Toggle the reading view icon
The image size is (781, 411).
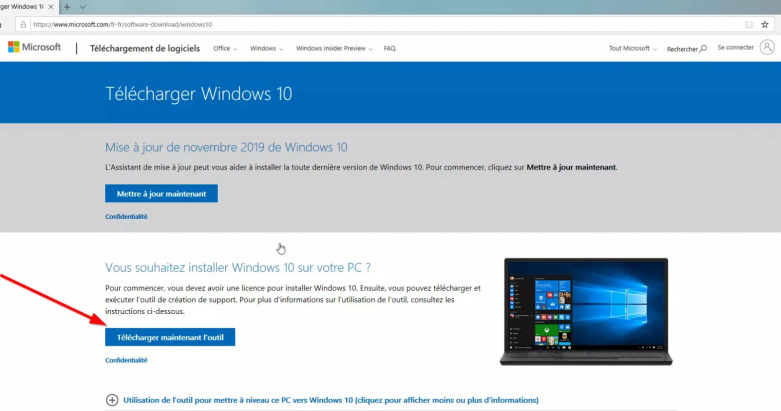[x=749, y=24]
